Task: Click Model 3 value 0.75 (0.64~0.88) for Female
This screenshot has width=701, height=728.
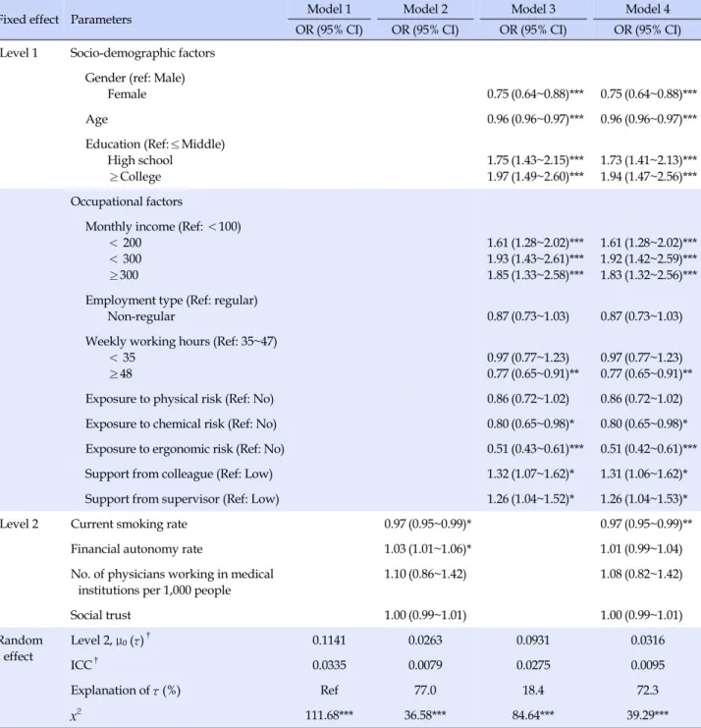Action: [x=535, y=93]
